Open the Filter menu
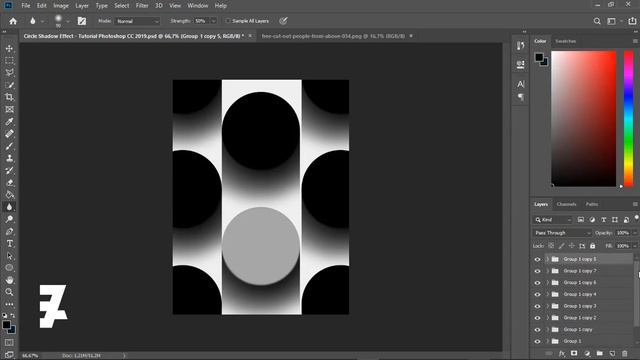This screenshot has height=360, width=640. (x=142, y=6)
